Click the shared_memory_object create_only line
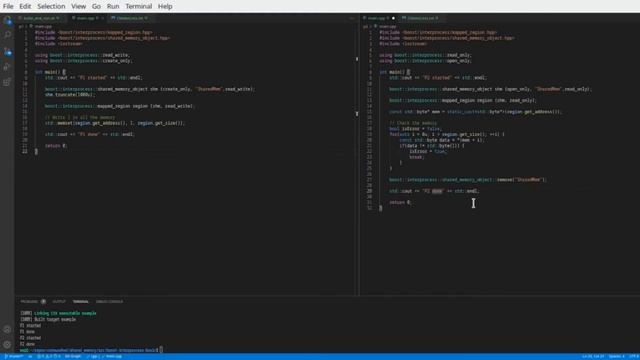This screenshot has height=360, width=640. pyautogui.click(x=149, y=89)
